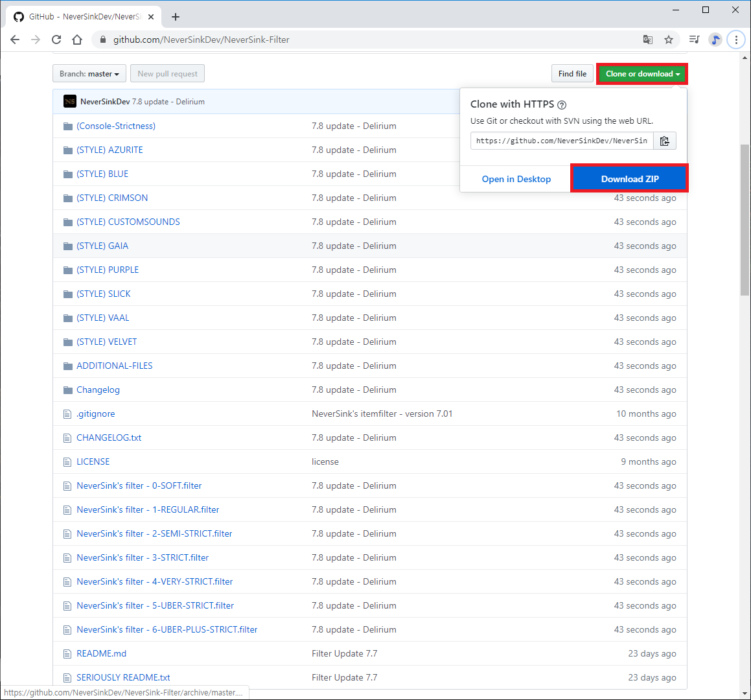Click the 'license' commit message
The height and width of the screenshot is (700, 751).
325,461
